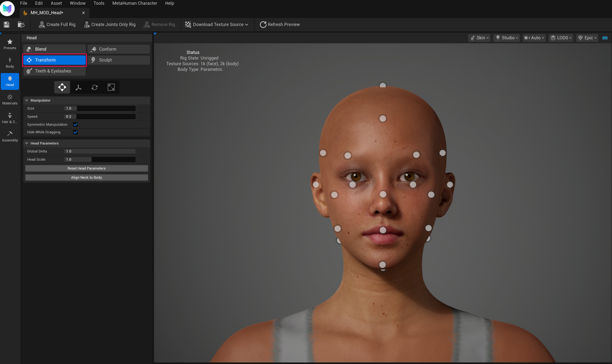Uncheck Hide While Dragging

coord(75,132)
